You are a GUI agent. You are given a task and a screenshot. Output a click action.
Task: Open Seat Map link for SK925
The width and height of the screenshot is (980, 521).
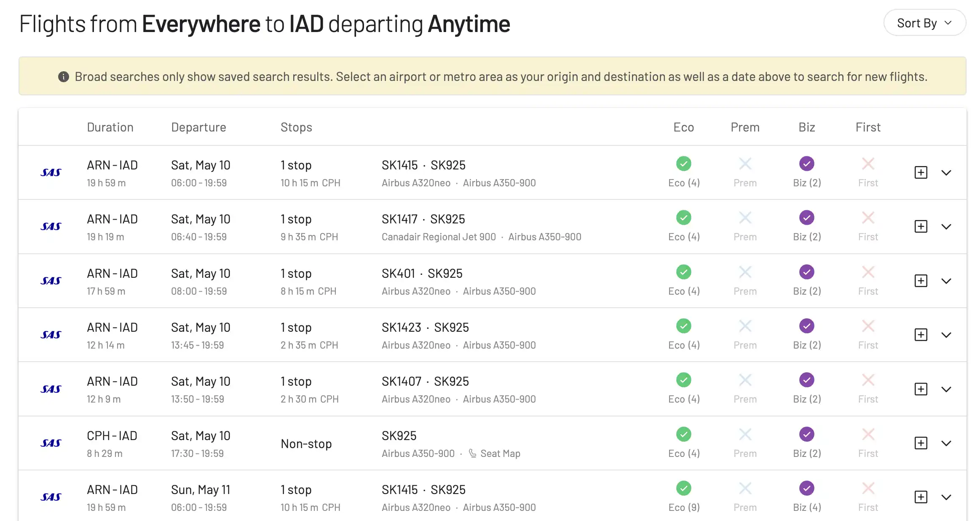[x=500, y=454]
